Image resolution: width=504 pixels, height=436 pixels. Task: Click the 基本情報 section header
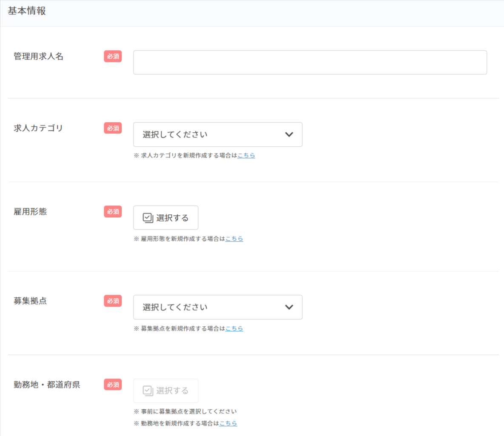tap(27, 11)
